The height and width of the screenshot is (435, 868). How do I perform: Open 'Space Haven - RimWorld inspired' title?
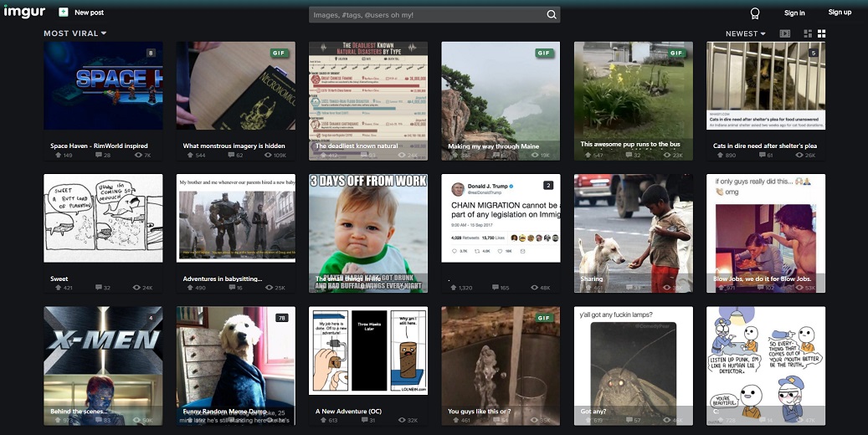tap(99, 146)
